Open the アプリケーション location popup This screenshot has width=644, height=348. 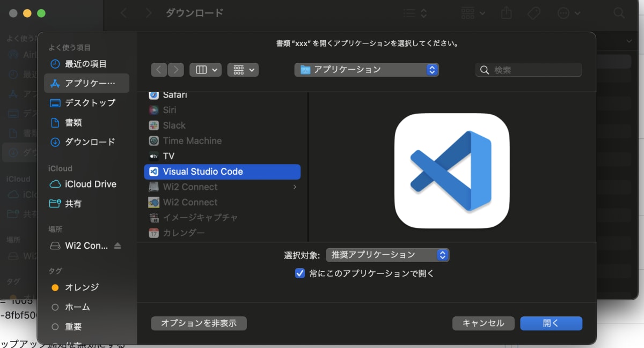click(367, 70)
